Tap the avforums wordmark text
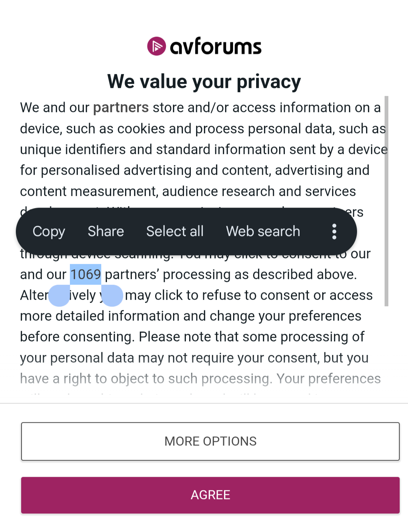The width and height of the screenshot is (408, 532). (216, 47)
